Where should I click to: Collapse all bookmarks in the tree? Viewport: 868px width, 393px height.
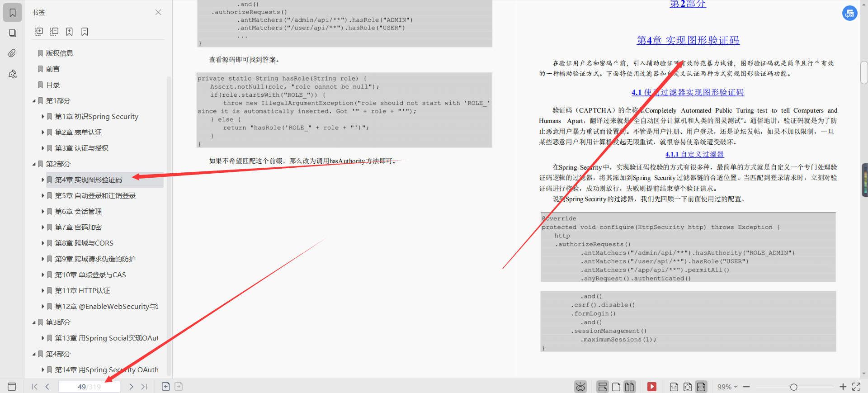point(54,32)
